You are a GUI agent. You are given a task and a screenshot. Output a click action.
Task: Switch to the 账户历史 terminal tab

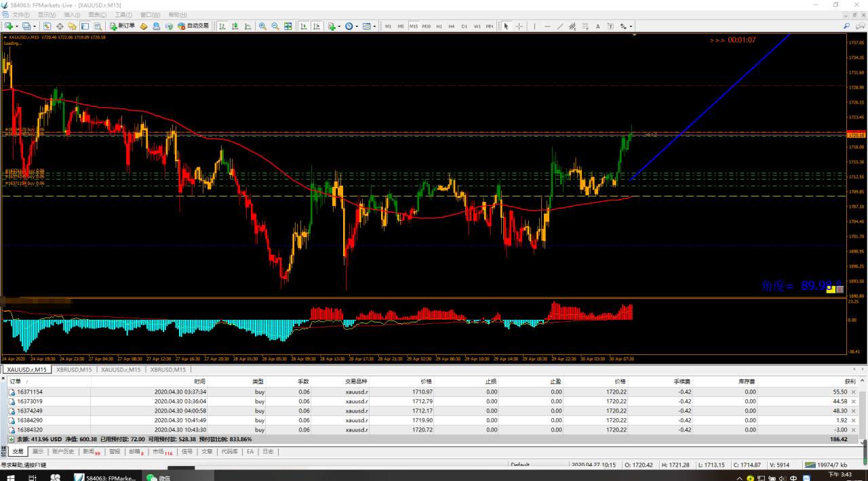click(x=63, y=451)
